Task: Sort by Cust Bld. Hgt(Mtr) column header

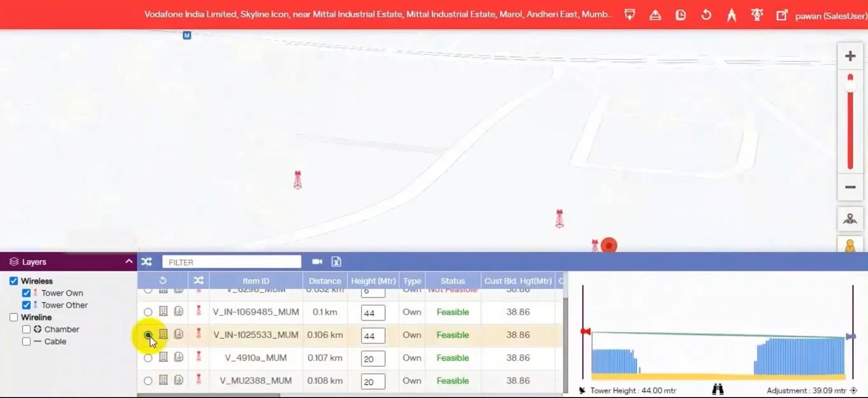Action: click(x=518, y=281)
